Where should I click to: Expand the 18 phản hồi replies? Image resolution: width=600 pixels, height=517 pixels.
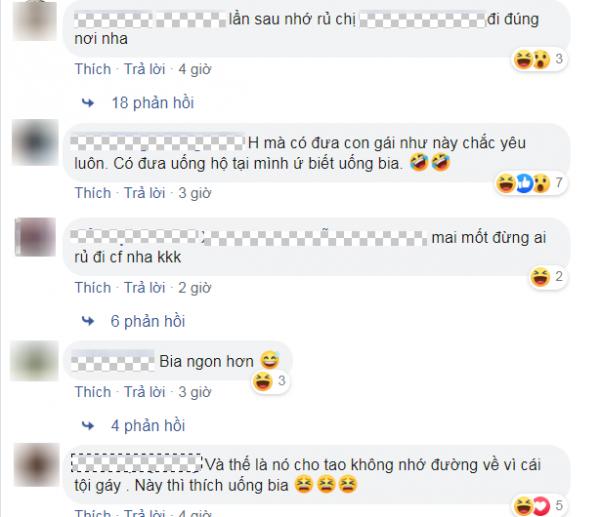click(x=153, y=103)
